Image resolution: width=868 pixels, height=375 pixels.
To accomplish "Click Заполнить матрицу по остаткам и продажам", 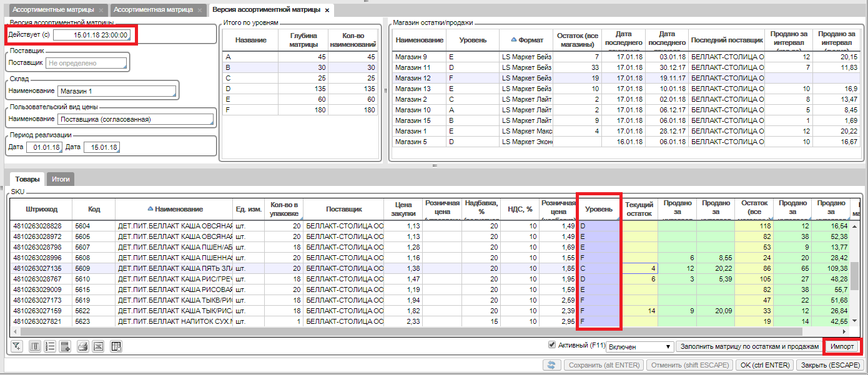I will point(749,347).
